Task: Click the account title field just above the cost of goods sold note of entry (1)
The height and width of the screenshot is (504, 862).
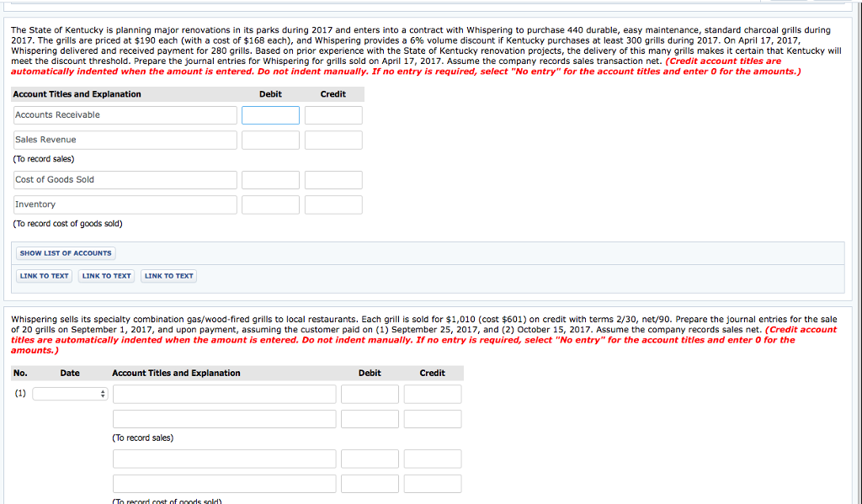Action: point(224,484)
